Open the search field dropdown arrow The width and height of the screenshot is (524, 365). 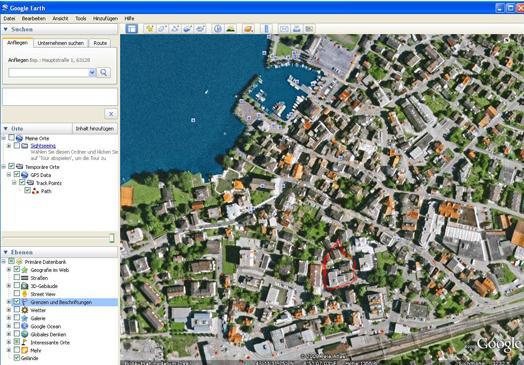pos(92,73)
